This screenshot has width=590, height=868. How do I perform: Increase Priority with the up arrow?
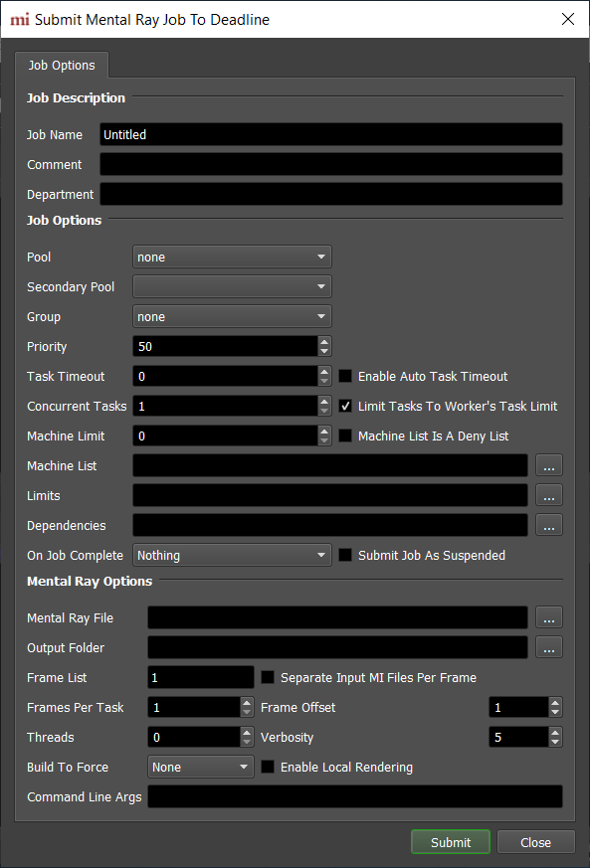click(x=324, y=342)
